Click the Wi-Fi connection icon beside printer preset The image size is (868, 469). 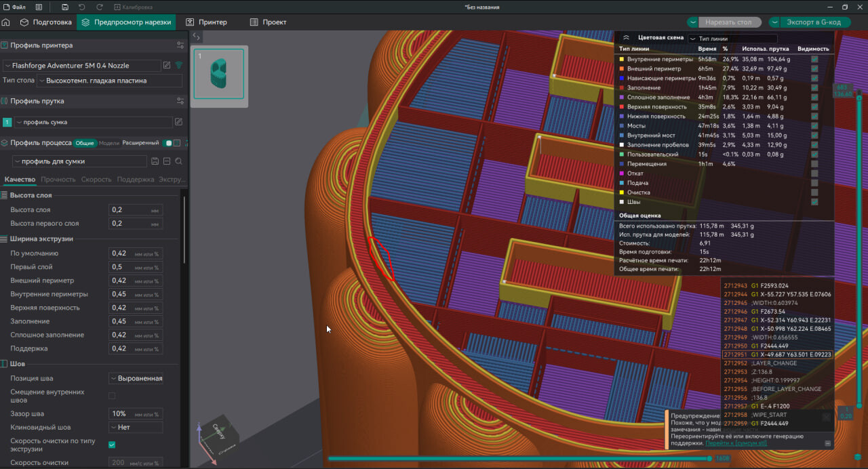click(179, 66)
